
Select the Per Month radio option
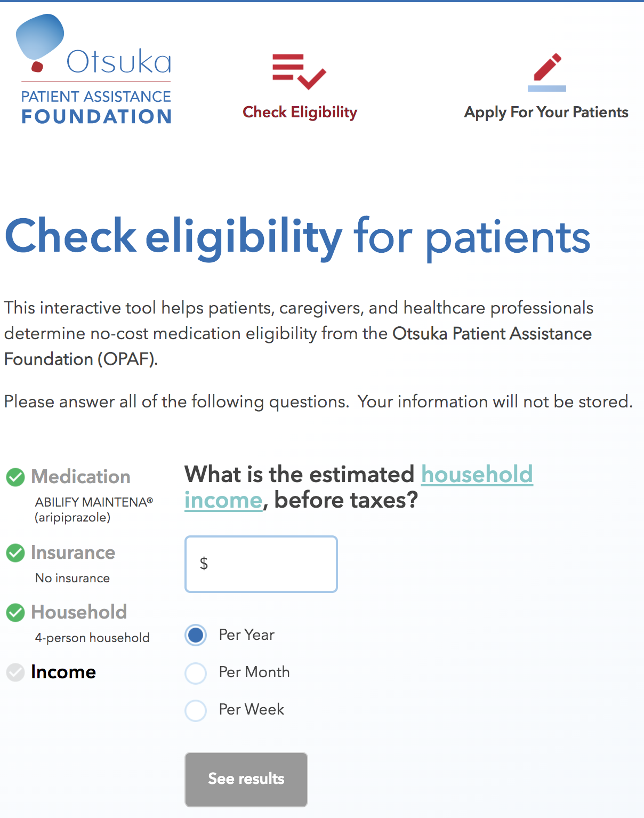(x=196, y=673)
